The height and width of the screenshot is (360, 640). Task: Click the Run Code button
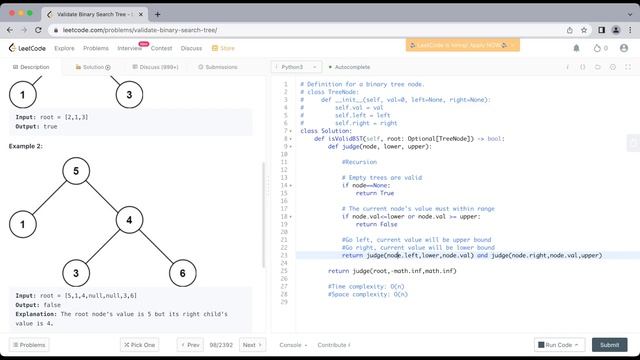(559, 345)
